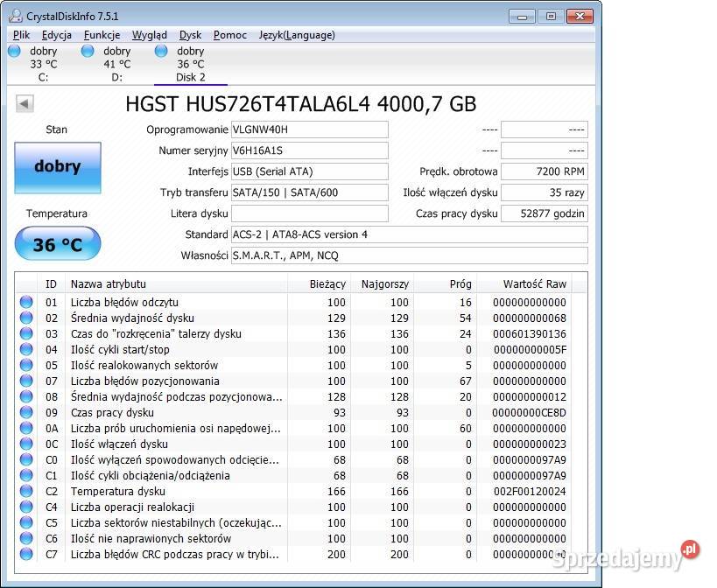
Task: Click status orb for attribute 05
Action: [x=26, y=365]
